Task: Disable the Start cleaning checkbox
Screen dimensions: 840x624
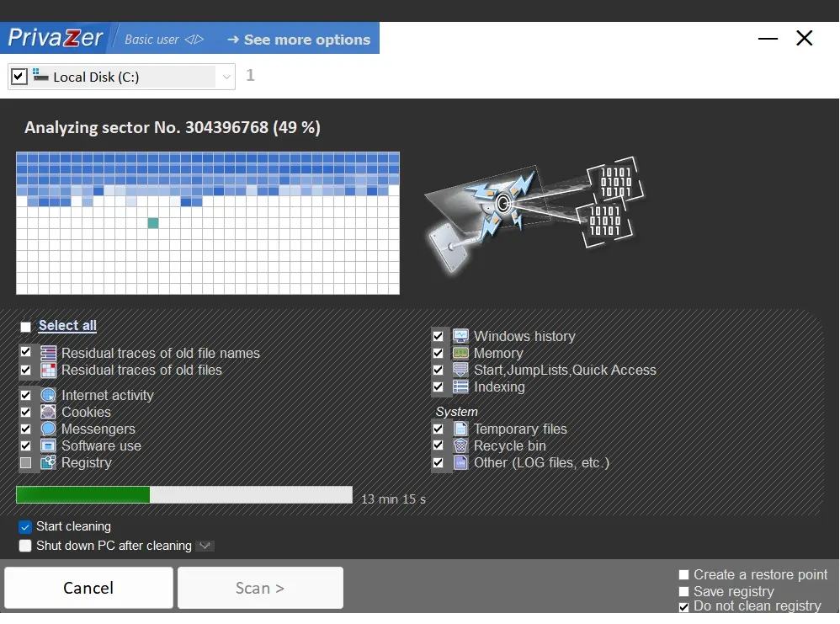Action: tap(25, 527)
